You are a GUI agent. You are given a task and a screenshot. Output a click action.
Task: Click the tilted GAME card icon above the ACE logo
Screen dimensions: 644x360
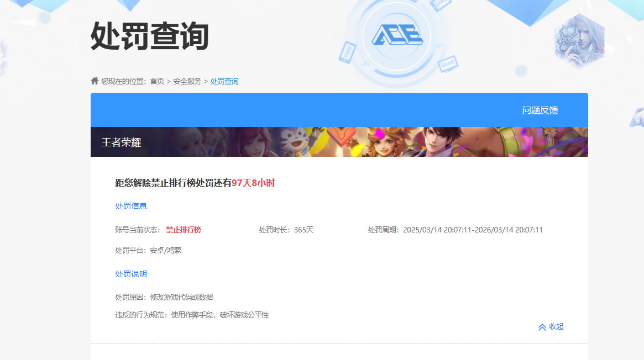(442, 3)
